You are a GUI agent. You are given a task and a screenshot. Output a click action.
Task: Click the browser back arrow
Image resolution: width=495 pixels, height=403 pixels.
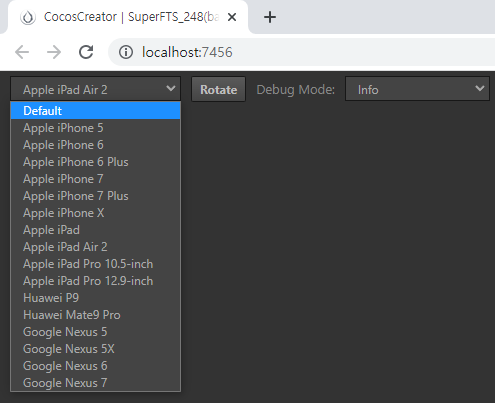[22, 52]
